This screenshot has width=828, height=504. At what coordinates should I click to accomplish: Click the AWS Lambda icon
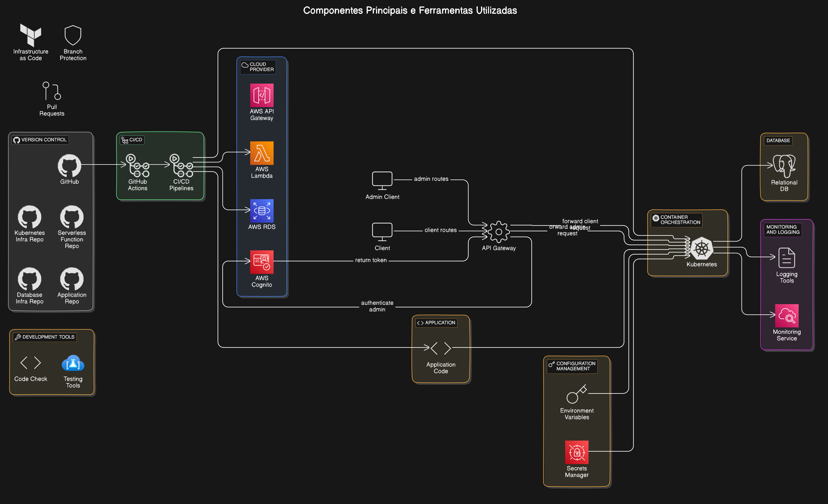point(261,153)
